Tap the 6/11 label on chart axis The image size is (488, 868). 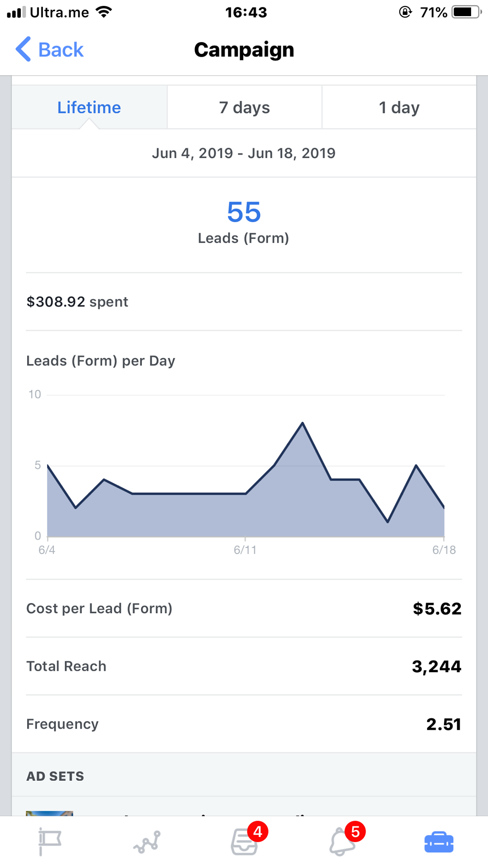click(x=245, y=550)
